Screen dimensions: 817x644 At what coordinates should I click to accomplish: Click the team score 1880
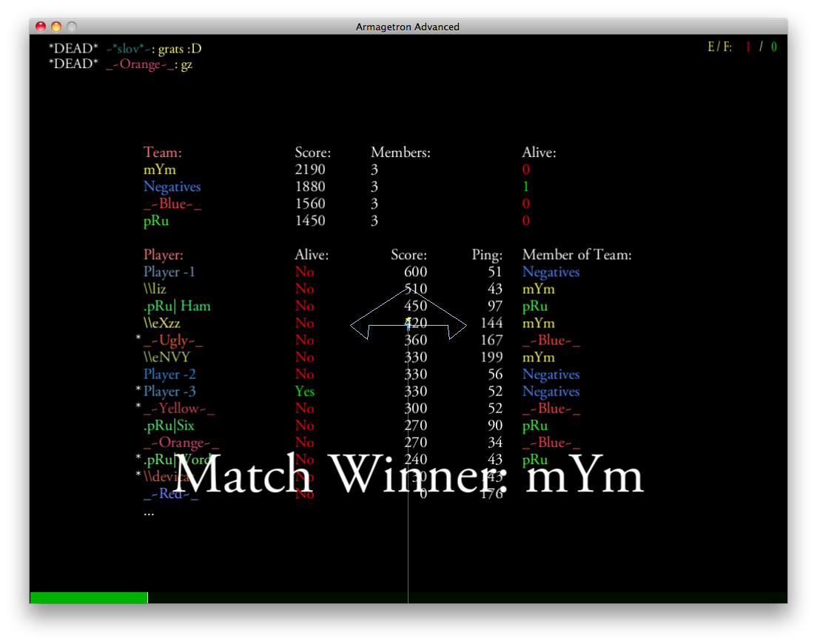[x=310, y=187]
